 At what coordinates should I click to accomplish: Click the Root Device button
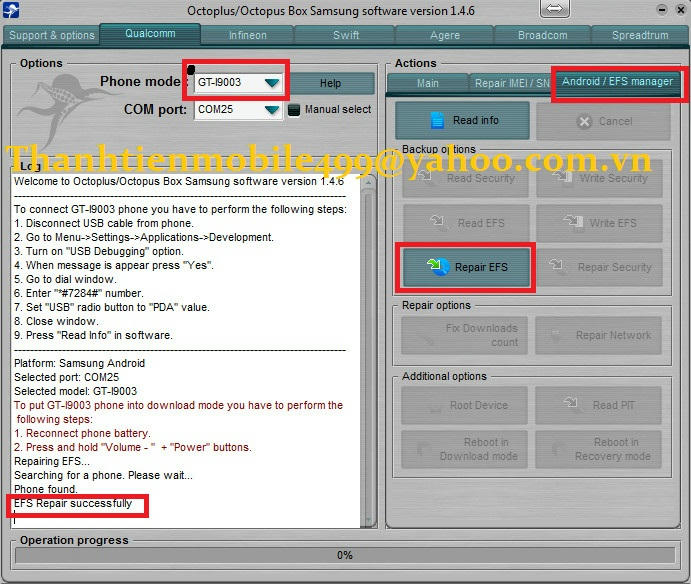click(464, 405)
